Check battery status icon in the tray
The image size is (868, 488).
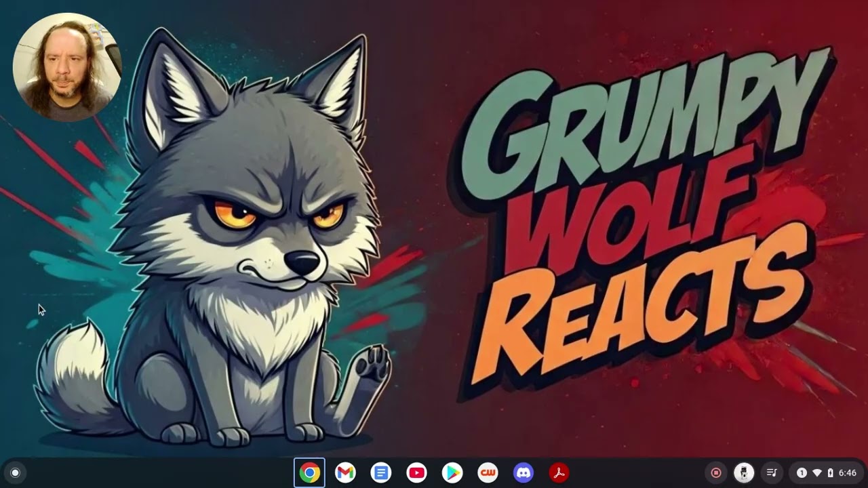[x=830, y=472]
